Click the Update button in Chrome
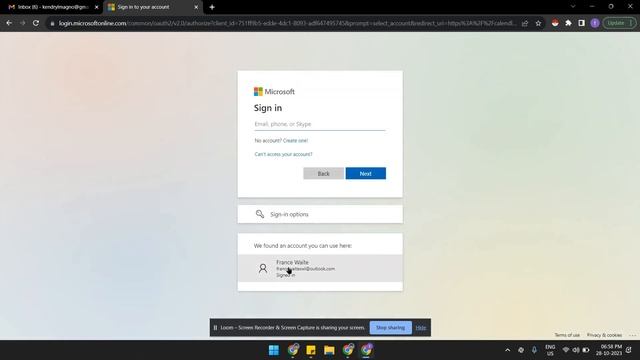 [x=619, y=23]
